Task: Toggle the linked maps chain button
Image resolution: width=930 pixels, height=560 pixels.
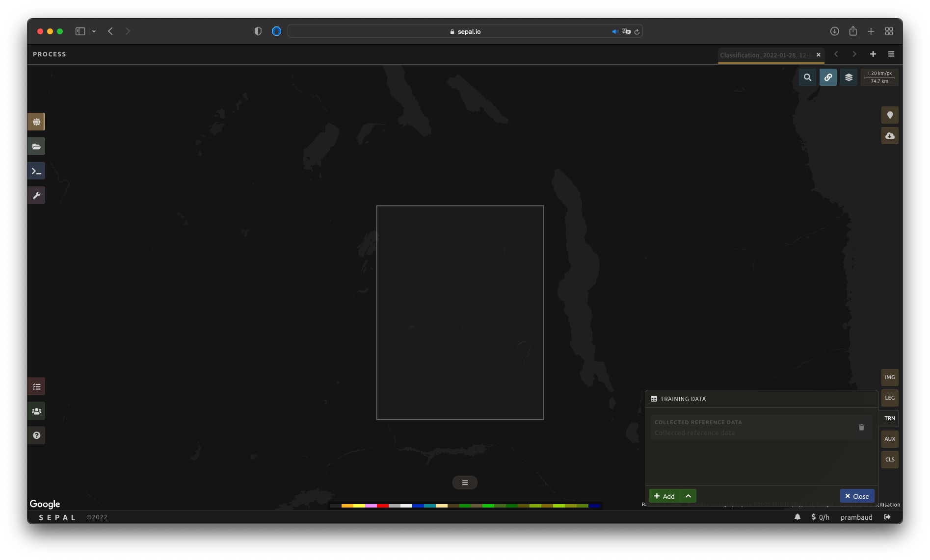Action: 828,77
